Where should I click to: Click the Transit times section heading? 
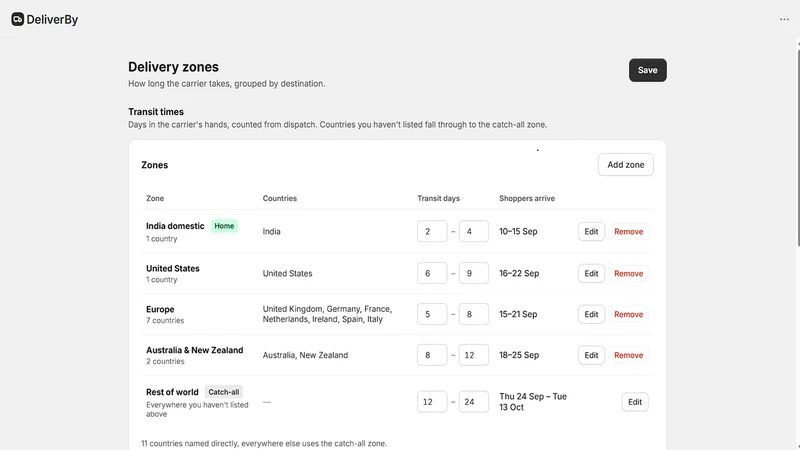(156, 112)
